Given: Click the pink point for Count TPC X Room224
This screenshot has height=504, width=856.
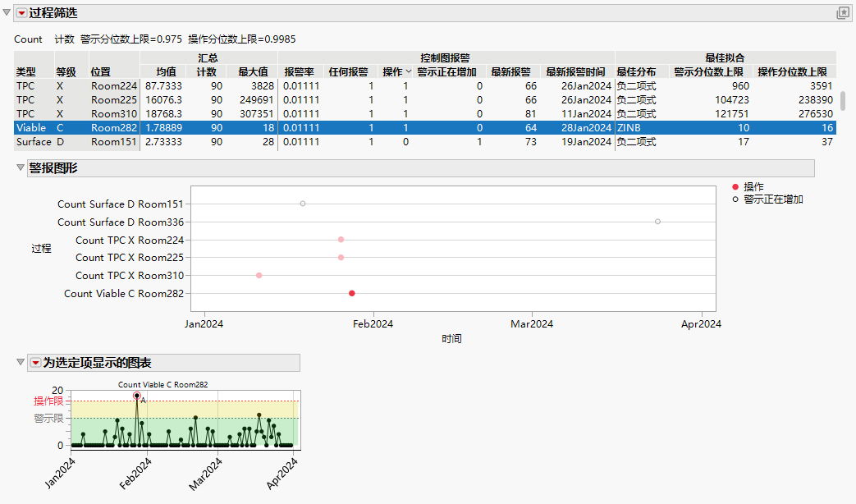Looking at the screenshot, I should pyautogui.click(x=341, y=240).
